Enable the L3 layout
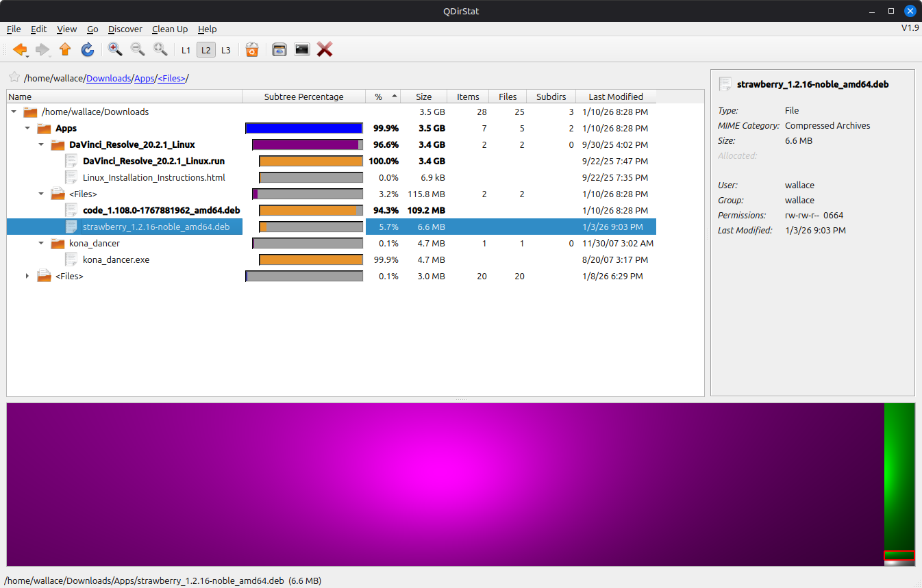This screenshot has height=588, width=922. 225,50
